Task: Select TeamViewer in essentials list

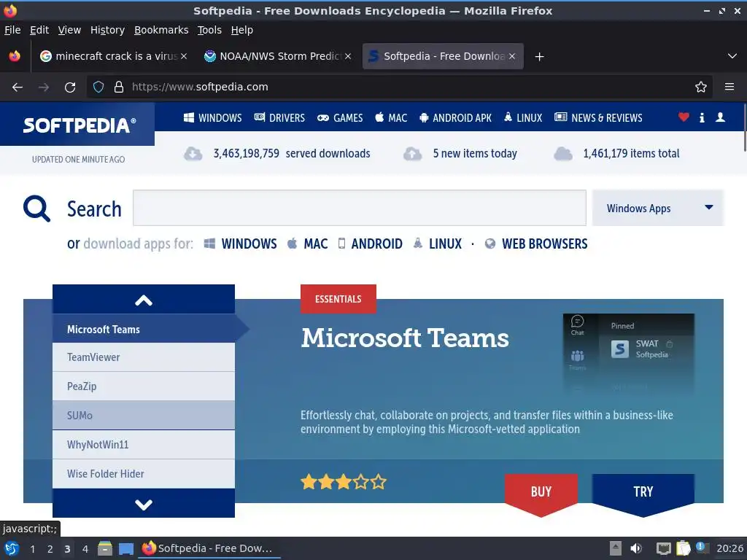Action: pyautogui.click(x=144, y=357)
